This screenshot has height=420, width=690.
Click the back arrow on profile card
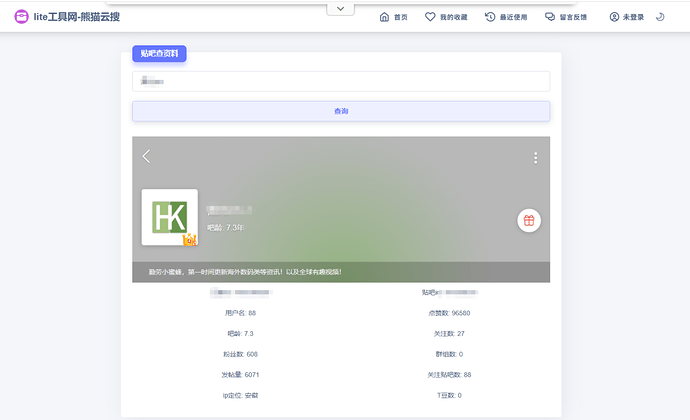[147, 156]
